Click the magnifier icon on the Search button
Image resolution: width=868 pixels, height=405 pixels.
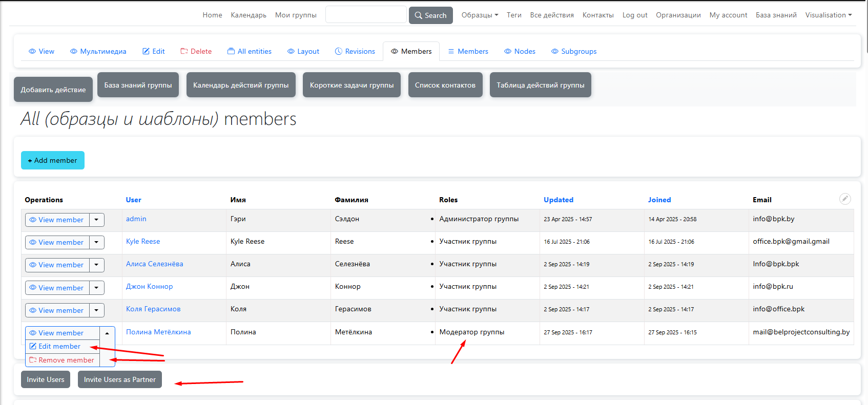pos(419,16)
